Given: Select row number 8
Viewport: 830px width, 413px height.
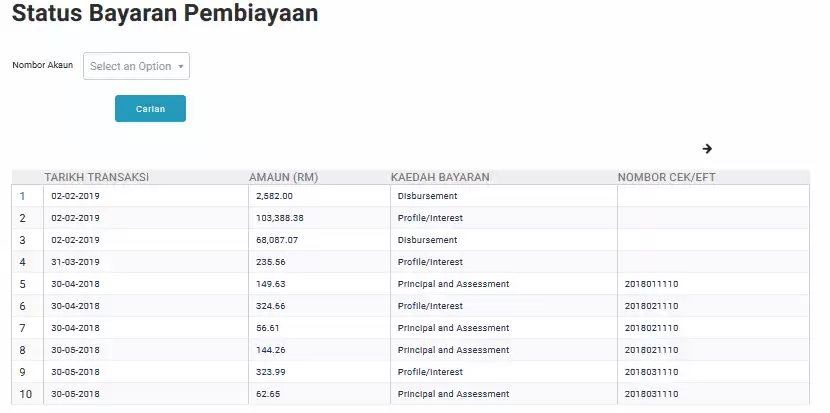Looking at the screenshot, I should pyautogui.click(x=23, y=350).
